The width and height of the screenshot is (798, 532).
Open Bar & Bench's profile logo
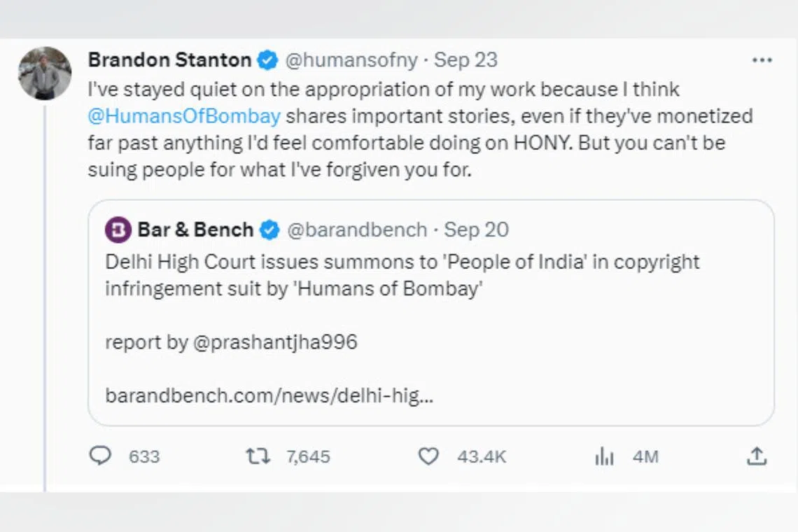pos(118,229)
